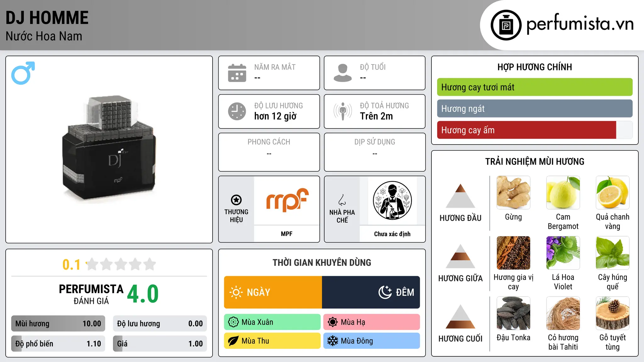Click the perfumer illustration icon

(x=392, y=200)
